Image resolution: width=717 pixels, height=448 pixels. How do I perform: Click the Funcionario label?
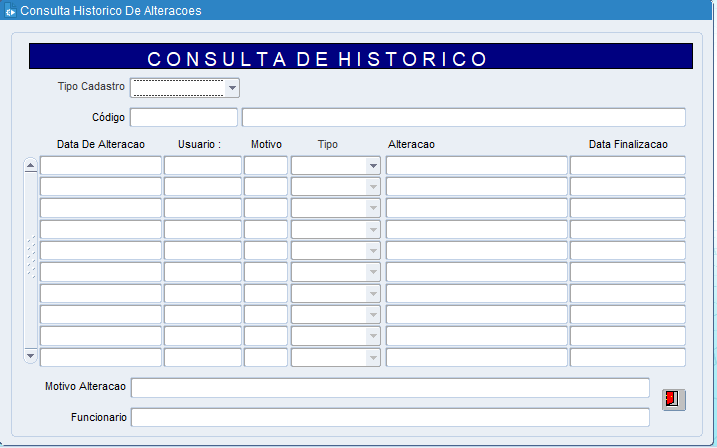(98, 417)
